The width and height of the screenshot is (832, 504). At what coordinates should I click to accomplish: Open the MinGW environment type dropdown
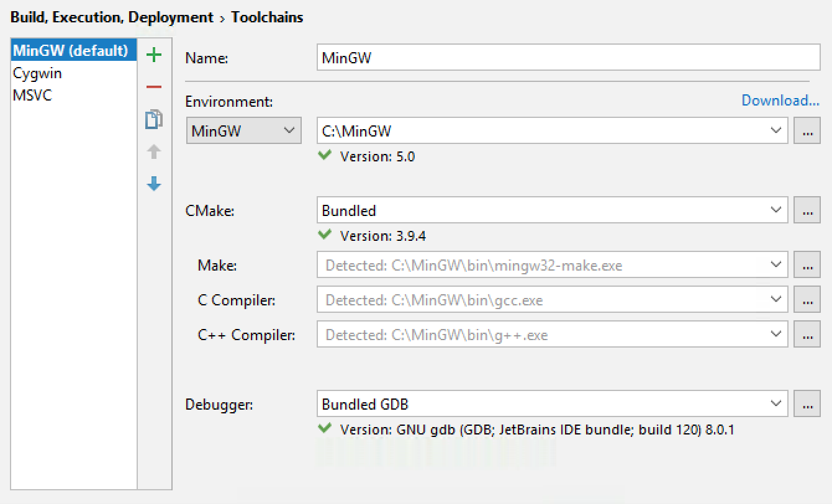coord(243,131)
